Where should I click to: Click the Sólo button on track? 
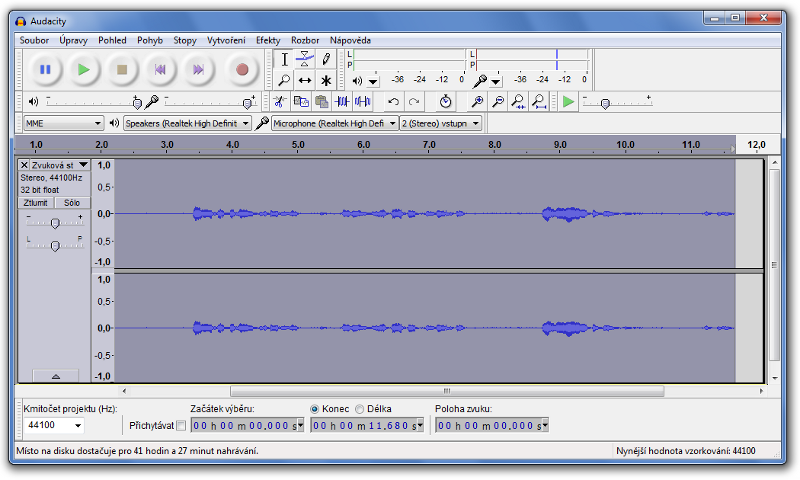pos(72,202)
